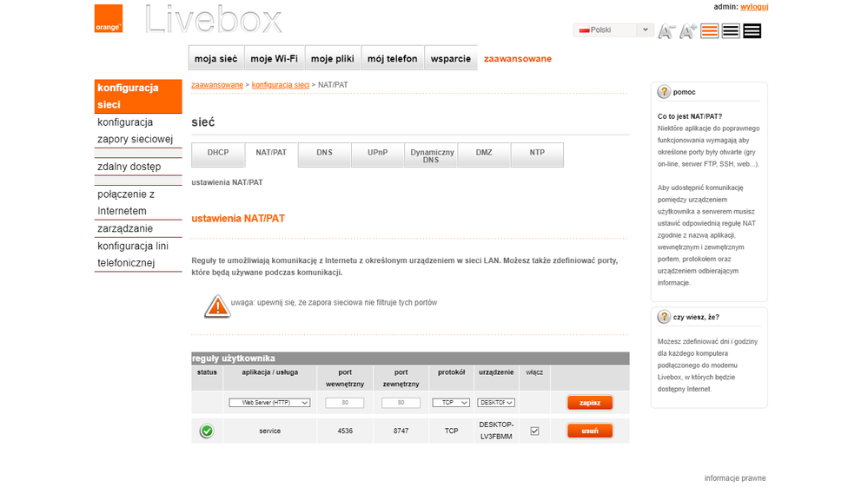This screenshot has height=487, width=868.
Task: Switch to the DHCP tab
Action: click(x=218, y=153)
